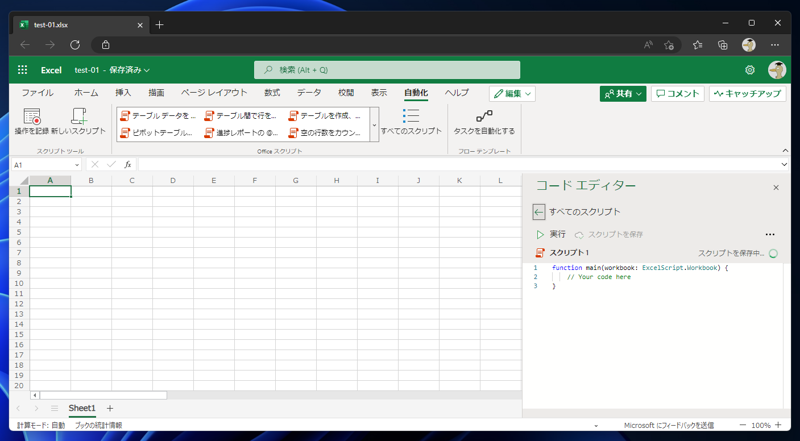This screenshot has height=441, width=800.
Task: Click the 実行 run script button
Action: tap(551, 235)
